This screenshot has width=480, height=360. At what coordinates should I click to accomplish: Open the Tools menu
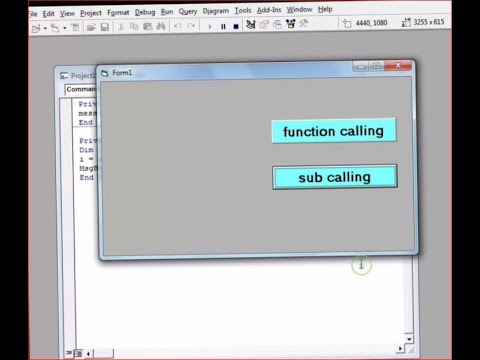243,11
